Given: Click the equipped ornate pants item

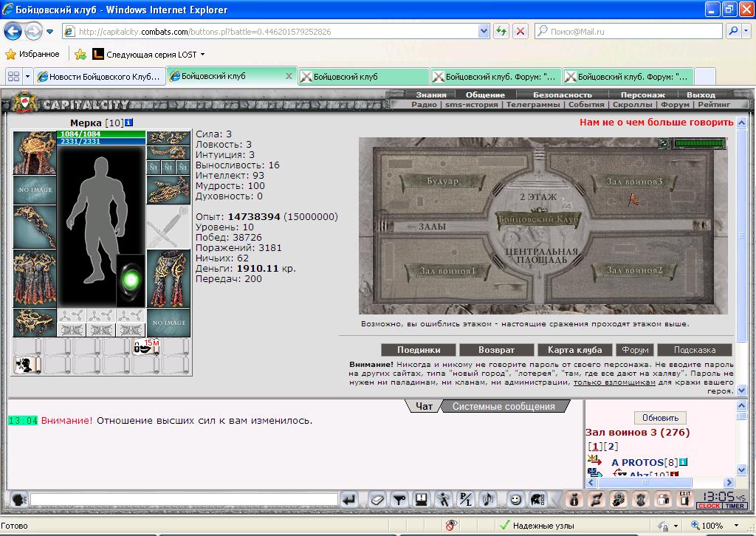Looking at the screenshot, I should pos(169,278).
